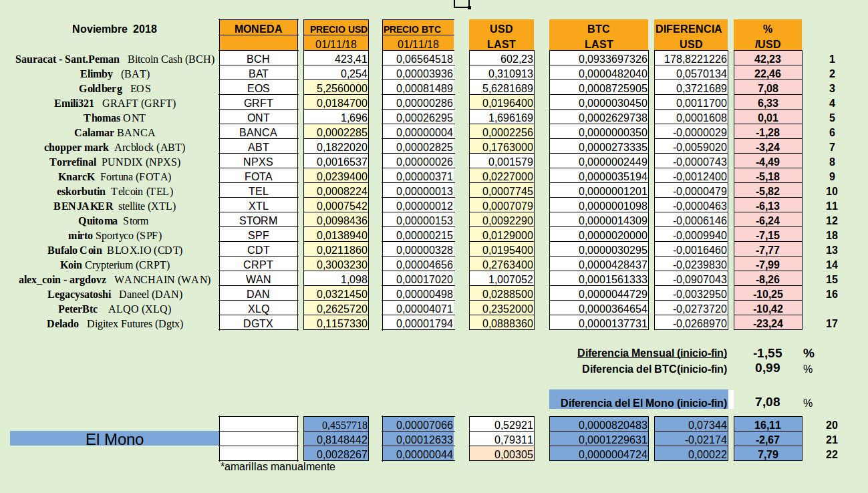
Task: Select the BANCA coin cell
Action: pyautogui.click(x=259, y=132)
